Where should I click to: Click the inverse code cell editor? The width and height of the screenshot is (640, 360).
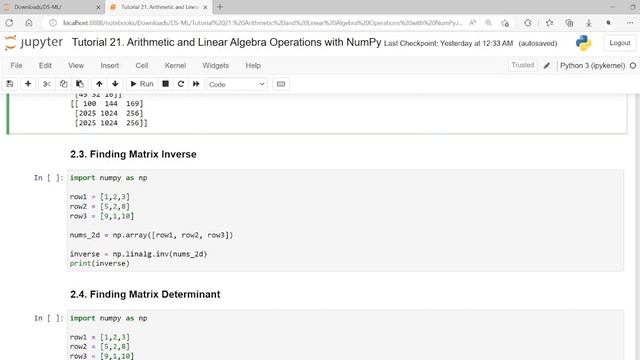coord(345,220)
